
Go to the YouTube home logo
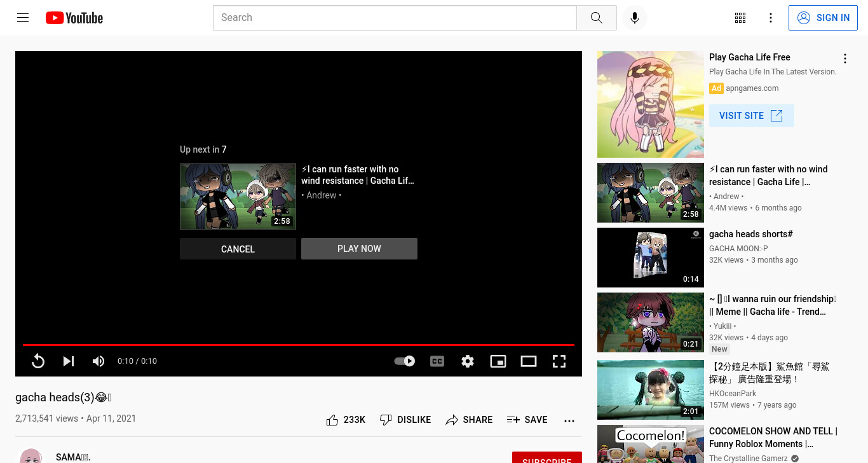tap(74, 18)
